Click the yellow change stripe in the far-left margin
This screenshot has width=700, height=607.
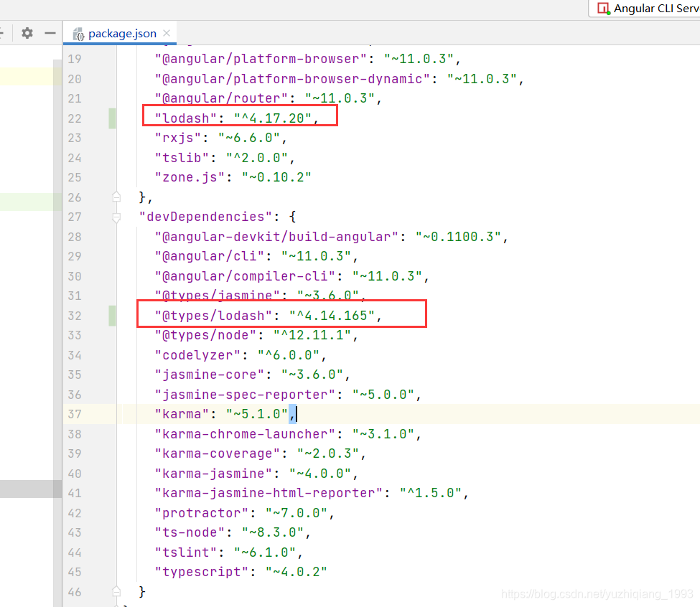[29, 75]
